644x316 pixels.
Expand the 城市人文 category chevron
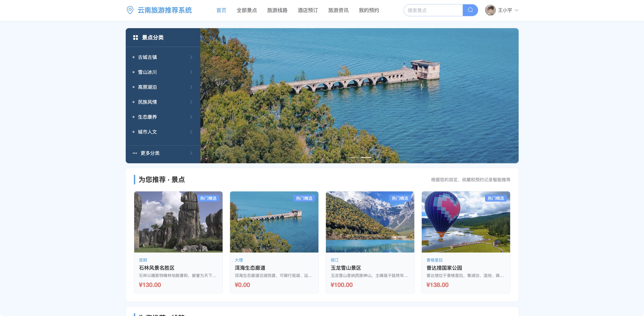pyautogui.click(x=191, y=132)
